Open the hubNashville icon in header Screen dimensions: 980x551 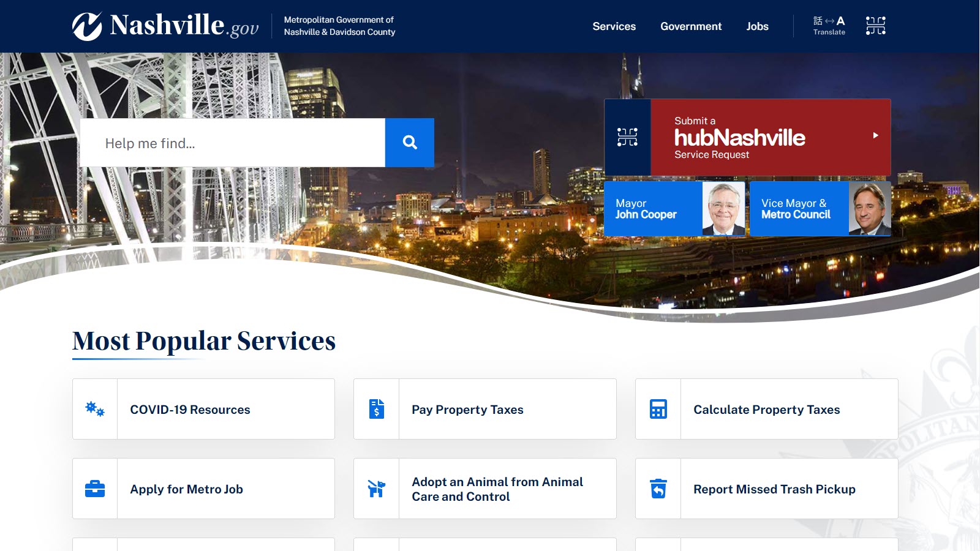pos(875,26)
